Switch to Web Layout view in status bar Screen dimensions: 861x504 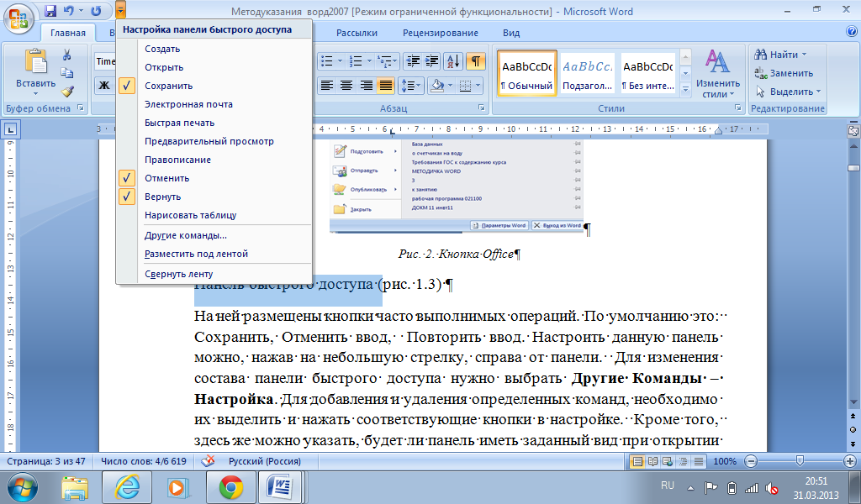pyautogui.click(x=667, y=461)
